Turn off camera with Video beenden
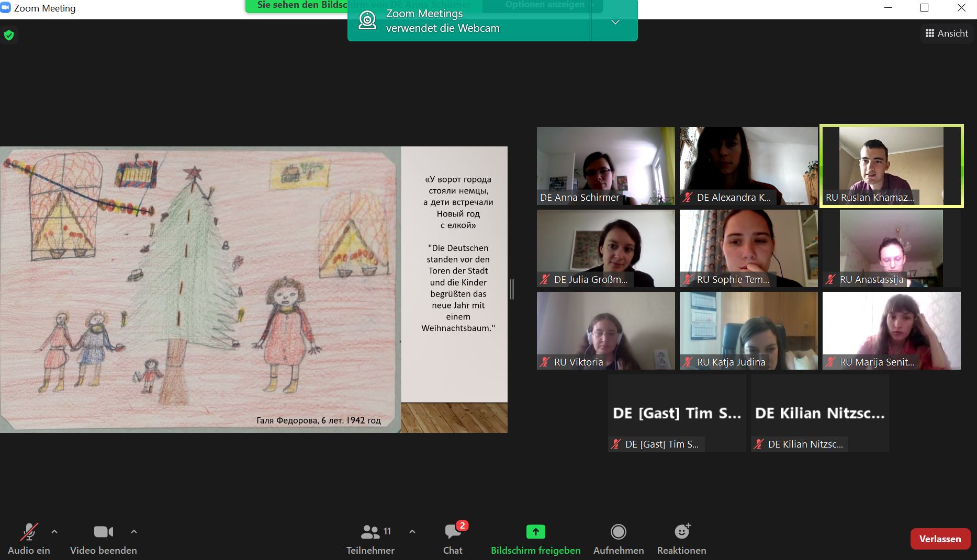The height and width of the screenshot is (560, 977). click(103, 532)
